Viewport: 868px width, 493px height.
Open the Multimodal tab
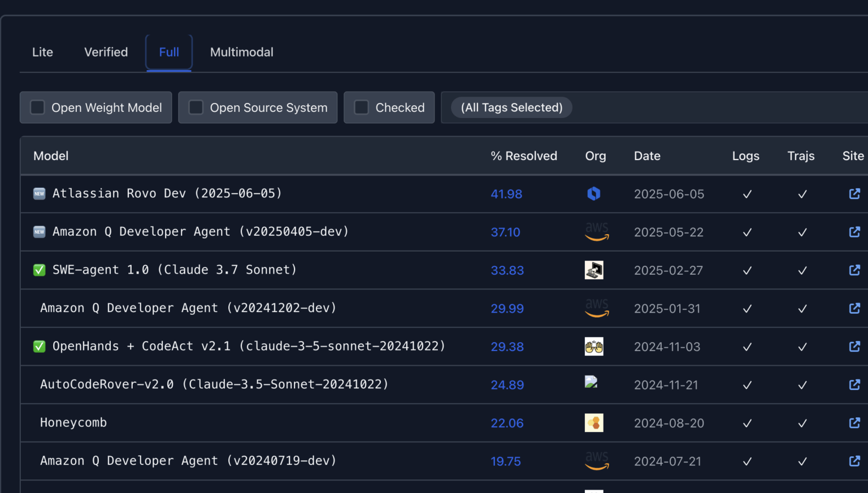click(x=241, y=52)
